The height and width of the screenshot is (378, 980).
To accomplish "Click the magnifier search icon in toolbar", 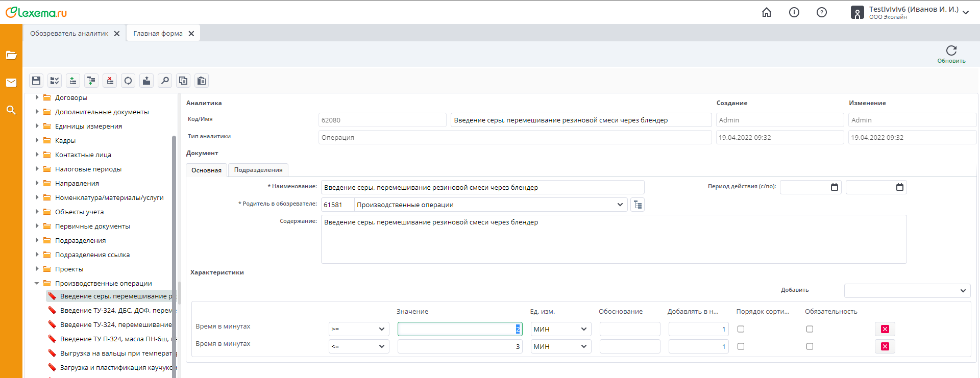I will click(x=165, y=81).
